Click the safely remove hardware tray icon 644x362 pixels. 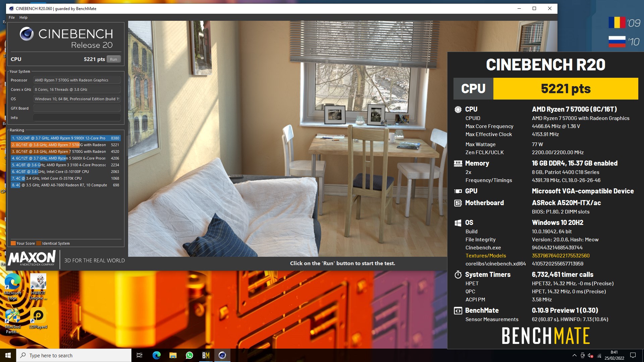(x=583, y=355)
